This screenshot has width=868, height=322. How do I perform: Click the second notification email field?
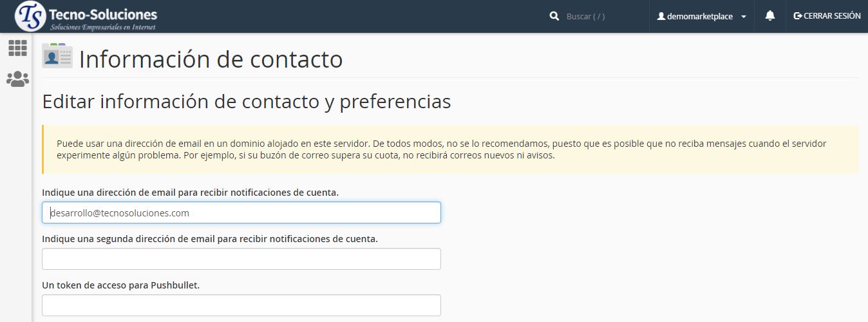[241, 259]
